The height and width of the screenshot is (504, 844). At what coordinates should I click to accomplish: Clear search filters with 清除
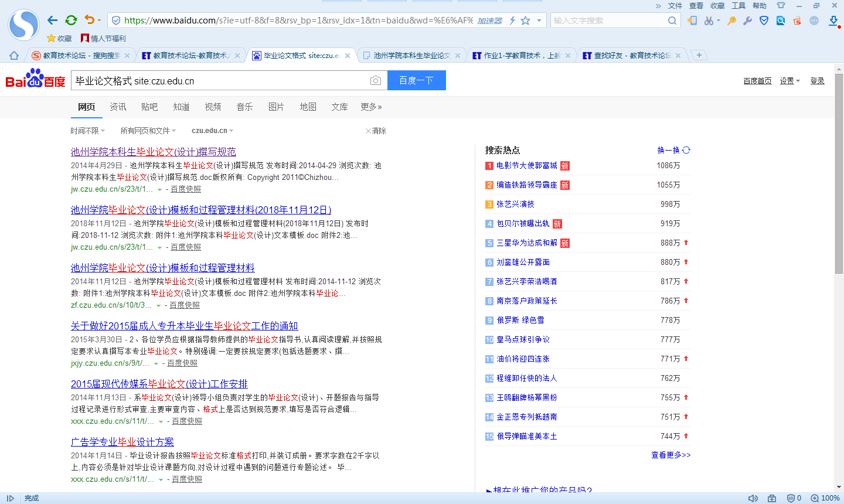(x=376, y=131)
